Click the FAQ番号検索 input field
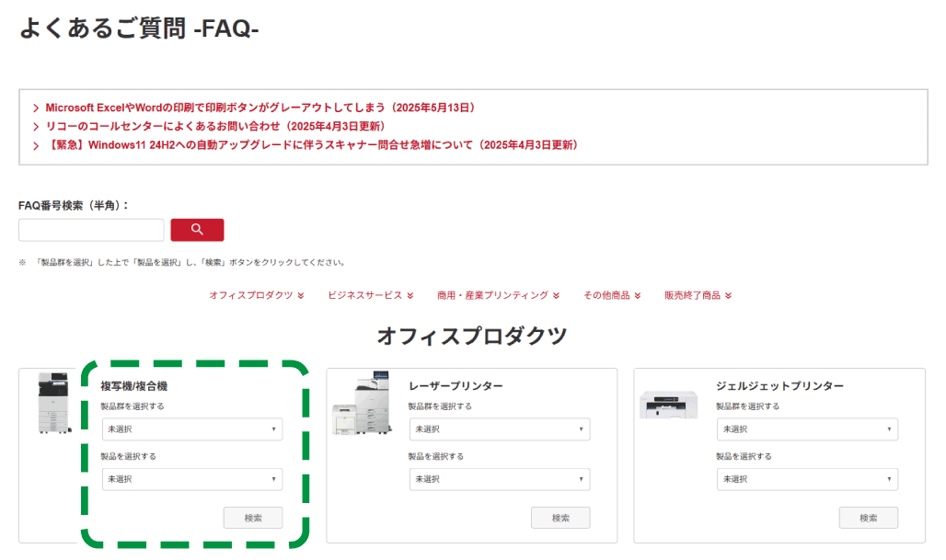The width and height of the screenshot is (946, 560). point(90,229)
